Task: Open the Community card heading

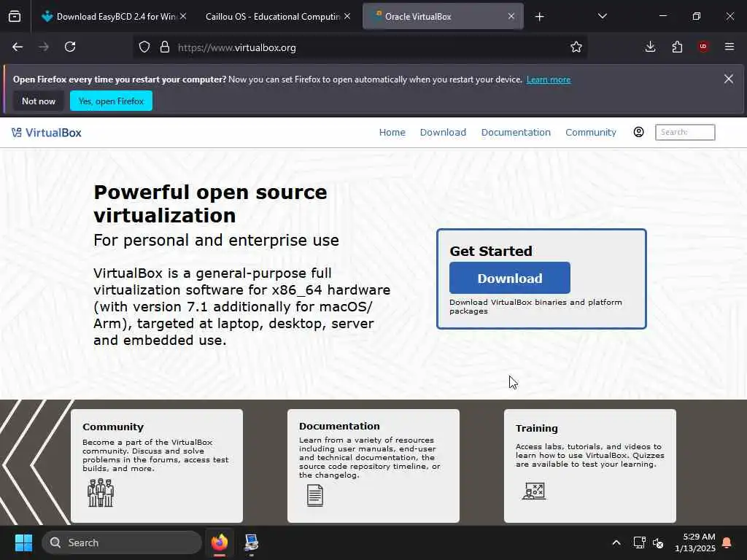Action: (113, 427)
